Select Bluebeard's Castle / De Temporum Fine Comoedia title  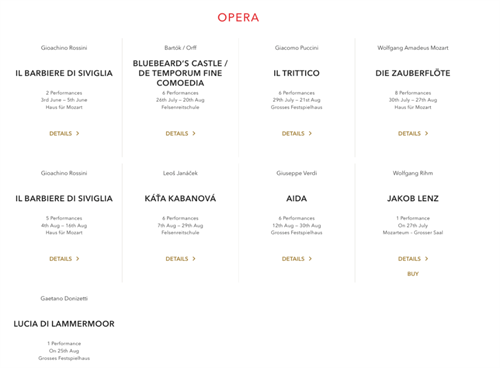pyautogui.click(x=180, y=73)
